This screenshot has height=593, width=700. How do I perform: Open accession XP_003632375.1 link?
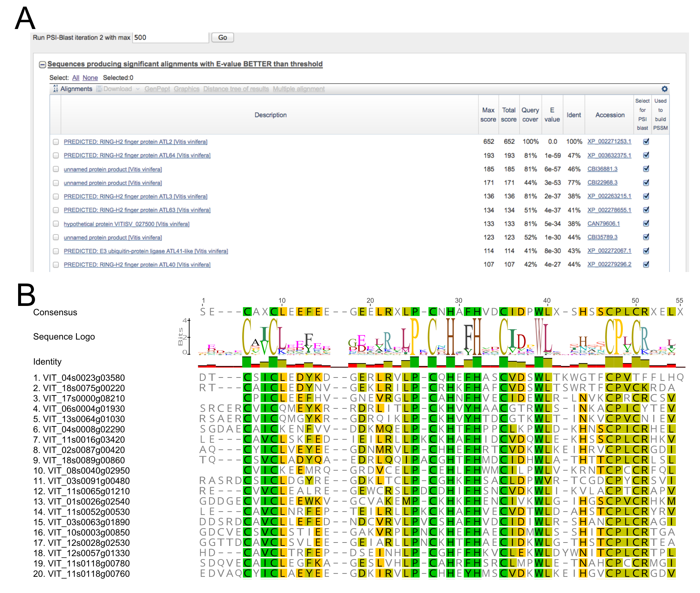click(x=609, y=156)
